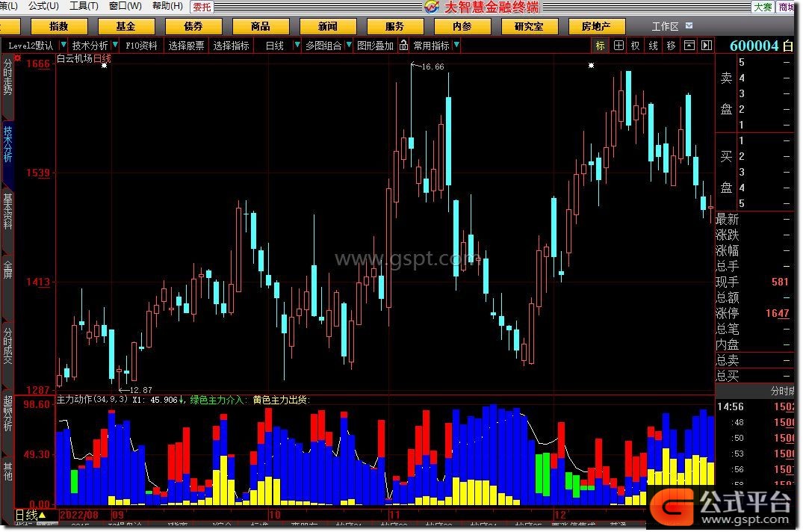Click the 线 drawing-line toolbar icon
803x532 pixels.
(x=654, y=46)
